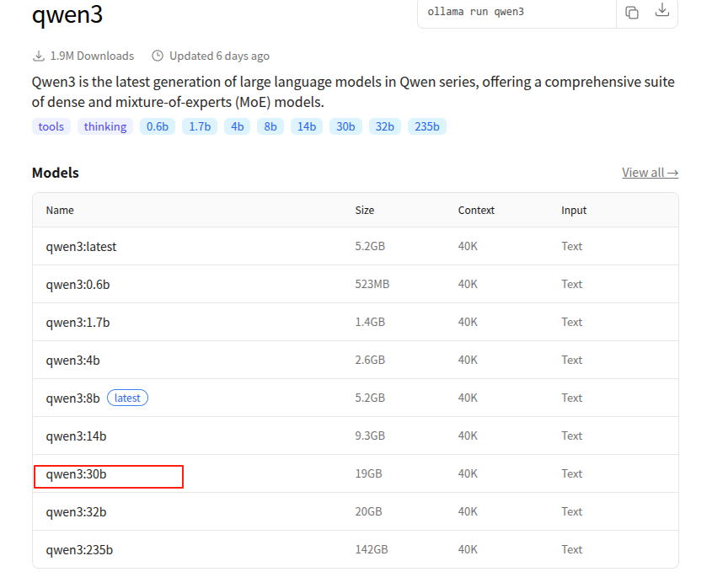Image resolution: width=712 pixels, height=588 pixels.
Task: Click the download icon beside the copy button
Action: 662,10
